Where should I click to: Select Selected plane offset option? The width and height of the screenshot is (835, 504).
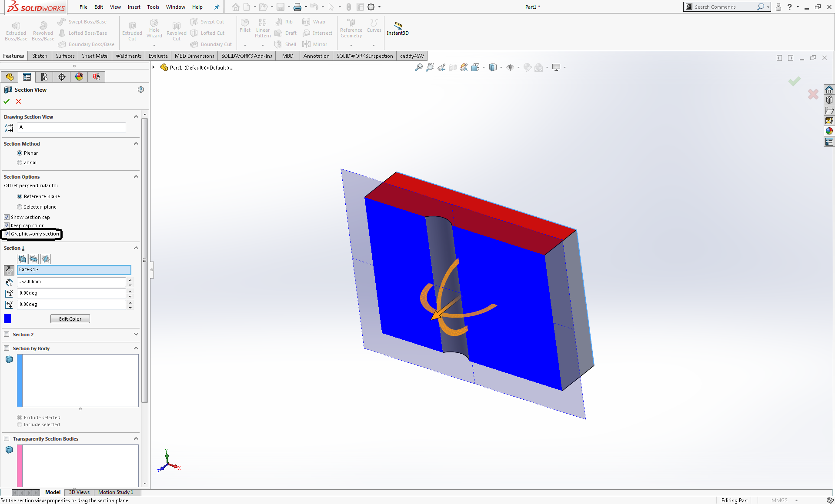point(20,207)
